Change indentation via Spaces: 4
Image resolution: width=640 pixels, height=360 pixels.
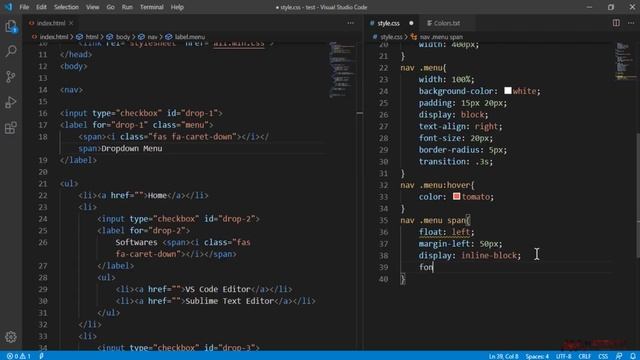tap(537, 356)
